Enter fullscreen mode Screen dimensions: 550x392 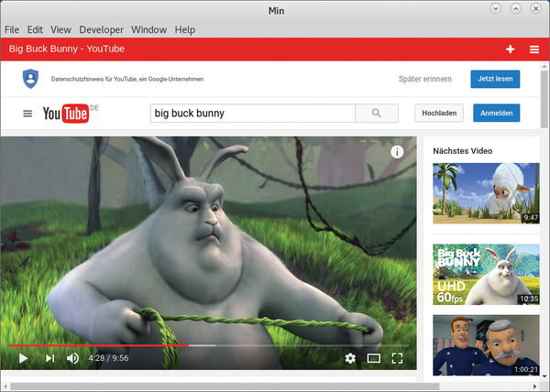[x=397, y=358]
